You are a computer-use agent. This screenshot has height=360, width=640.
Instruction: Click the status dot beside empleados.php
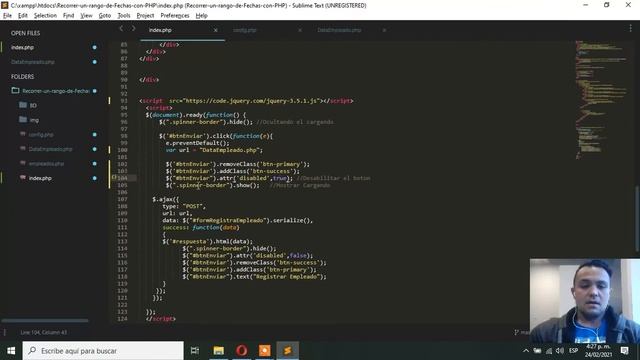tap(95, 164)
